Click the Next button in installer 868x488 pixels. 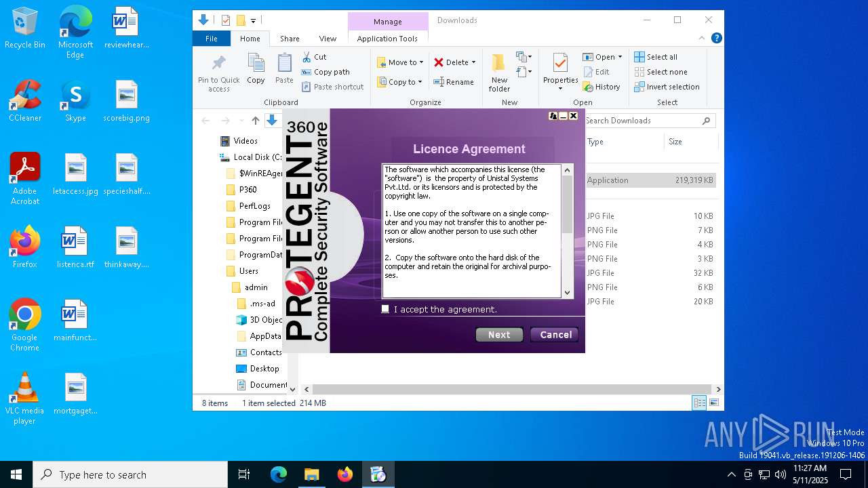click(499, 335)
